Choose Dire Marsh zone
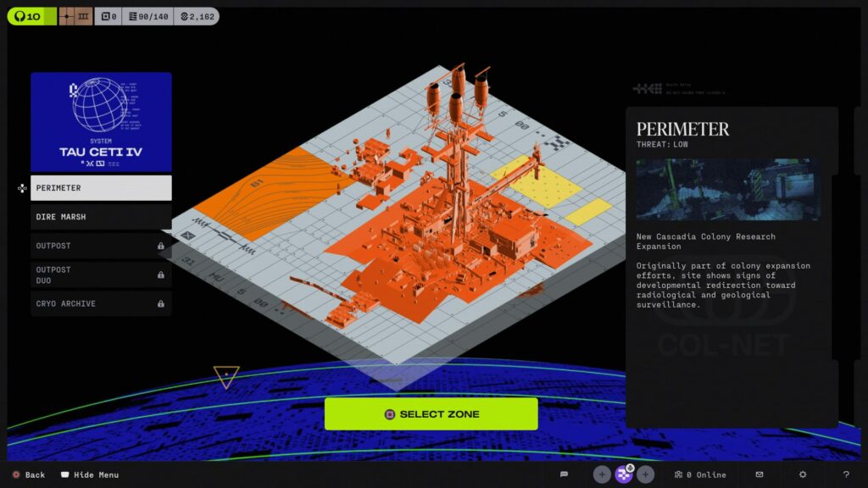The height and width of the screenshot is (488, 868). pos(101,217)
